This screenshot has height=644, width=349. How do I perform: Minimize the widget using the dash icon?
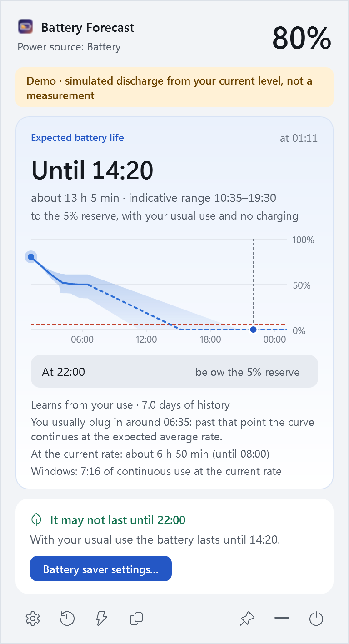point(282,618)
